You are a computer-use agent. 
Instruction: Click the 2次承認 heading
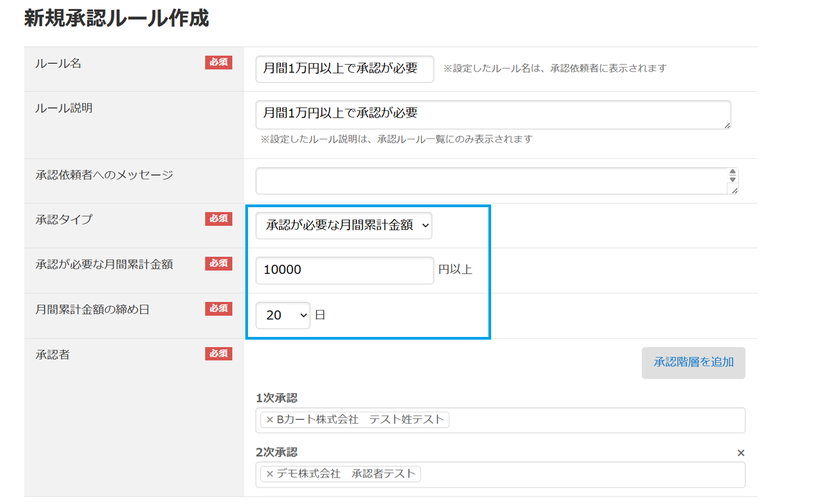pos(277,452)
